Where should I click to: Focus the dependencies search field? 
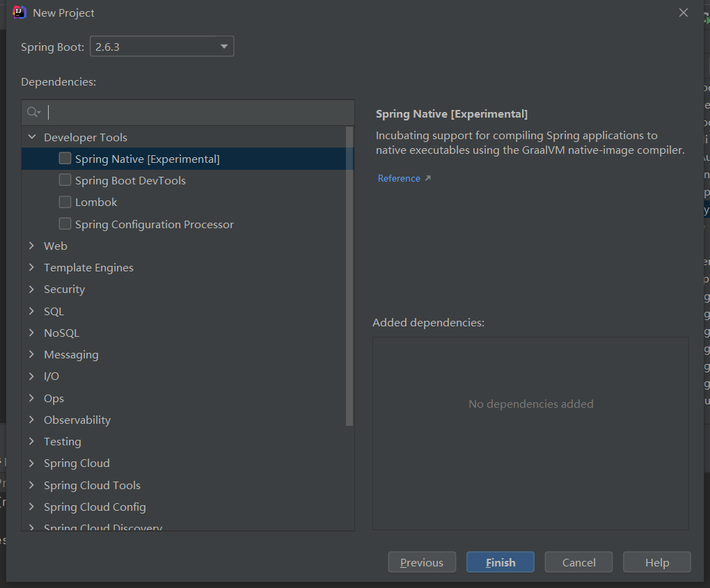pyautogui.click(x=198, y=112)
